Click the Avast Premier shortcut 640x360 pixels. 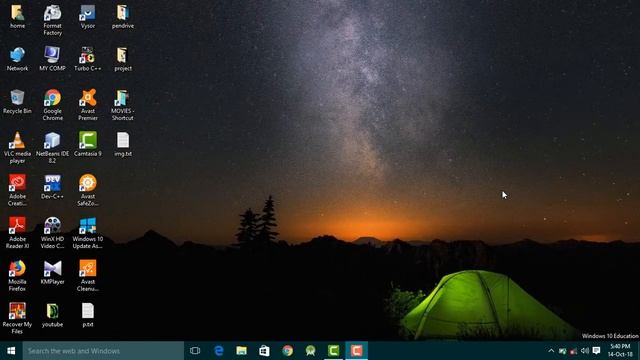87,105
